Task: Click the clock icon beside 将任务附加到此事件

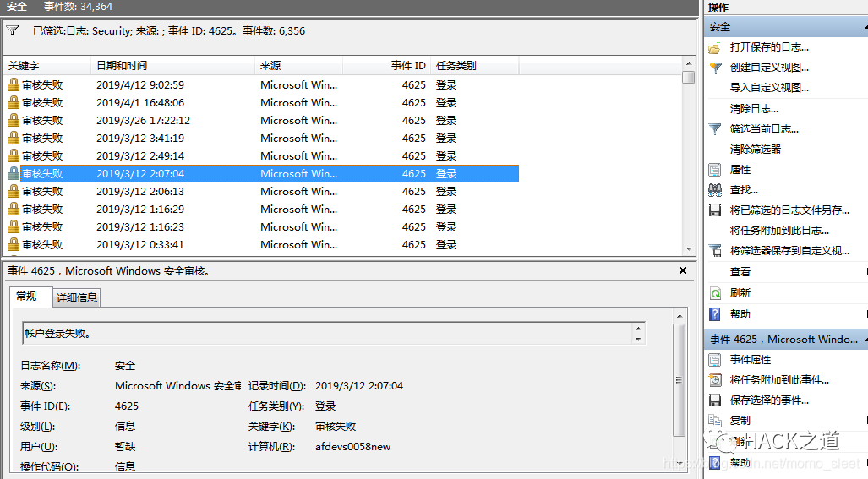Action: click(x=715, y=380)
